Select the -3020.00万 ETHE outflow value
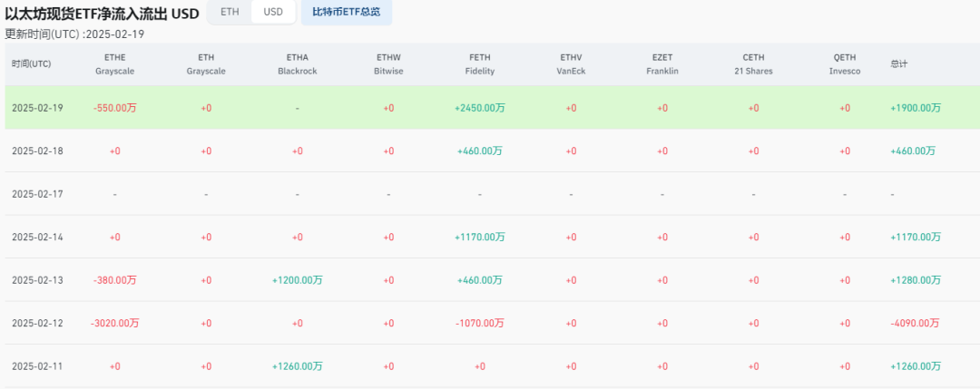This screenshot has width=980, height=389. [114, 323]
